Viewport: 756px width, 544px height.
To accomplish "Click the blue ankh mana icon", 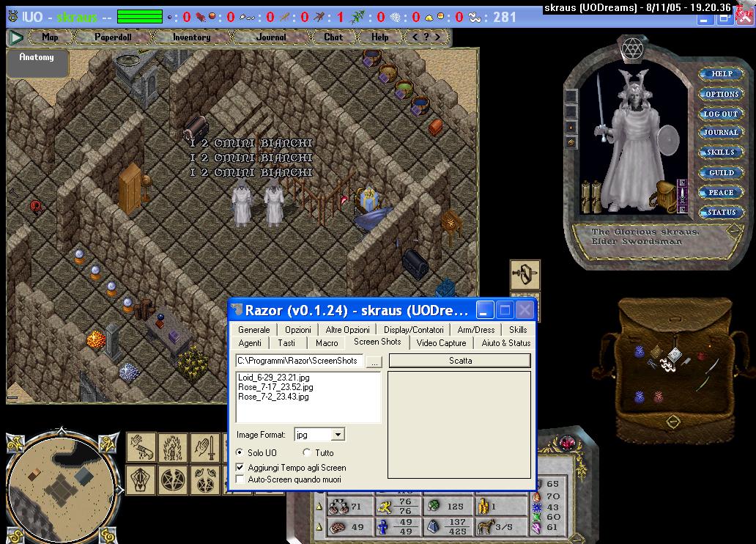I will tap(383, 526).
